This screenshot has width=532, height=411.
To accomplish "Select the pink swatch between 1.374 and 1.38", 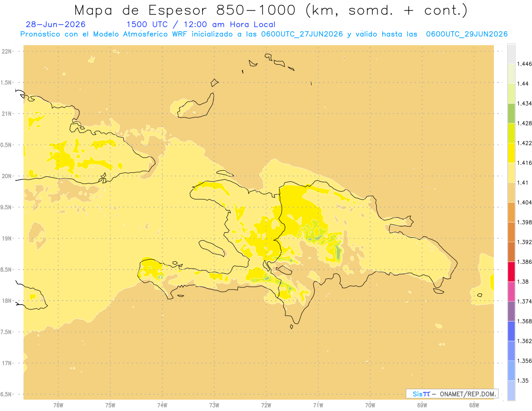I will (511, 291).
